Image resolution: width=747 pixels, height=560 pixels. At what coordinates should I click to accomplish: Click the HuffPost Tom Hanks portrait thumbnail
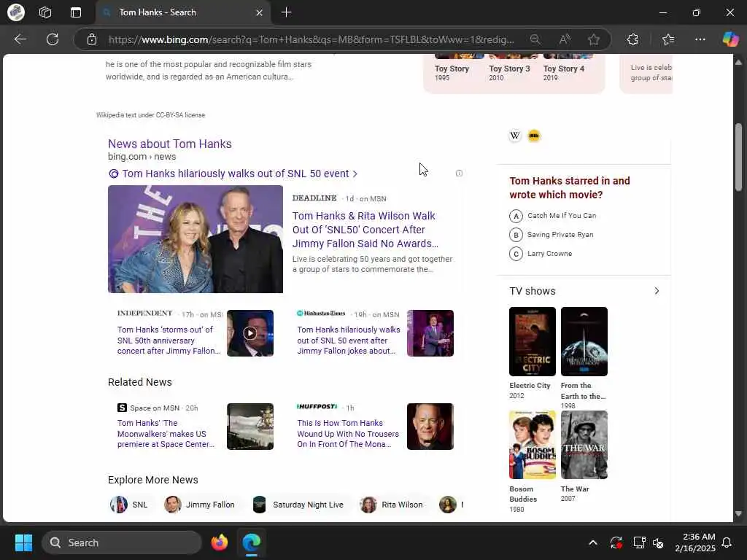pos(430,426)
